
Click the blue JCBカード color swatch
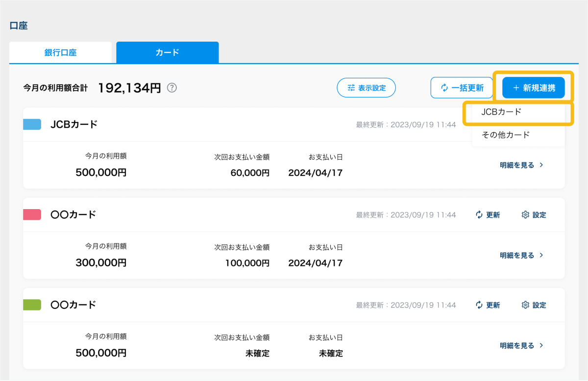point(32,124)
